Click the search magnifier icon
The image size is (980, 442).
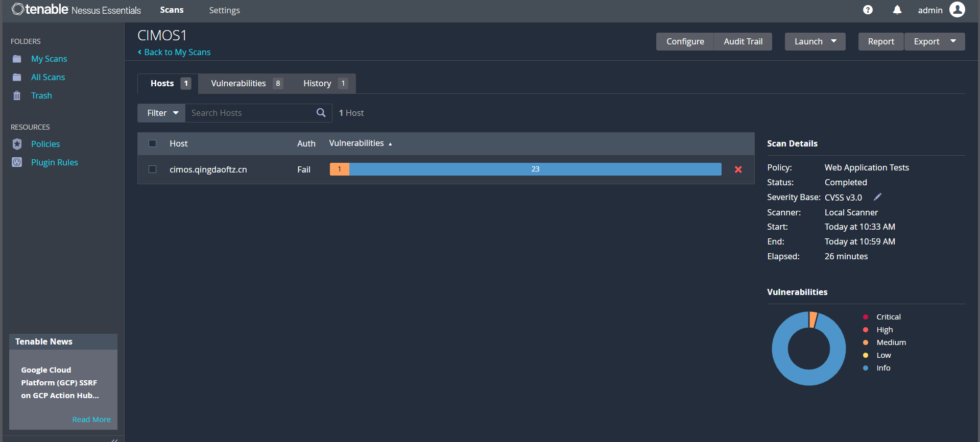[321, 113]
